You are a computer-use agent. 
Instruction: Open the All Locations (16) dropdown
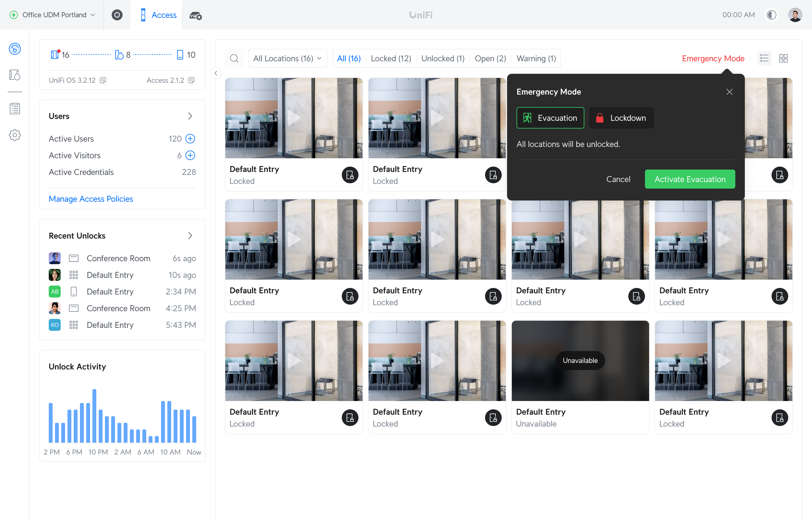(x=288, y=58)
